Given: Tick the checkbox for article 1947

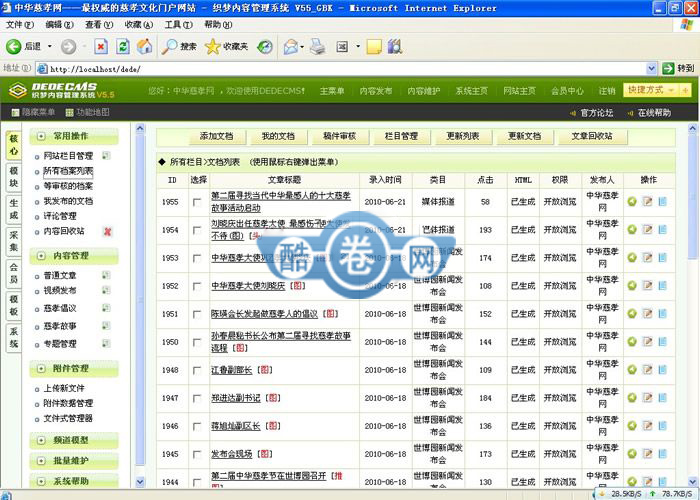Looking at the screenshot, I should (x=197, y=399).
